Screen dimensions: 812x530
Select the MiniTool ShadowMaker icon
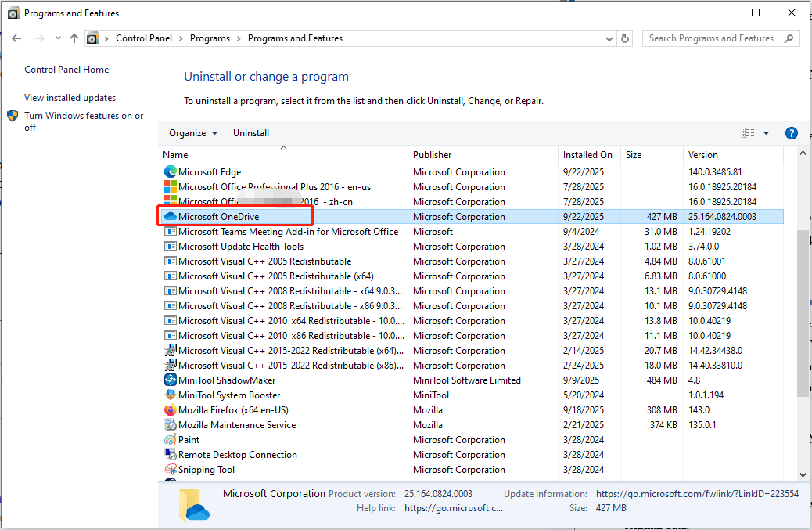pyautogui.click(x=171, y=380)
